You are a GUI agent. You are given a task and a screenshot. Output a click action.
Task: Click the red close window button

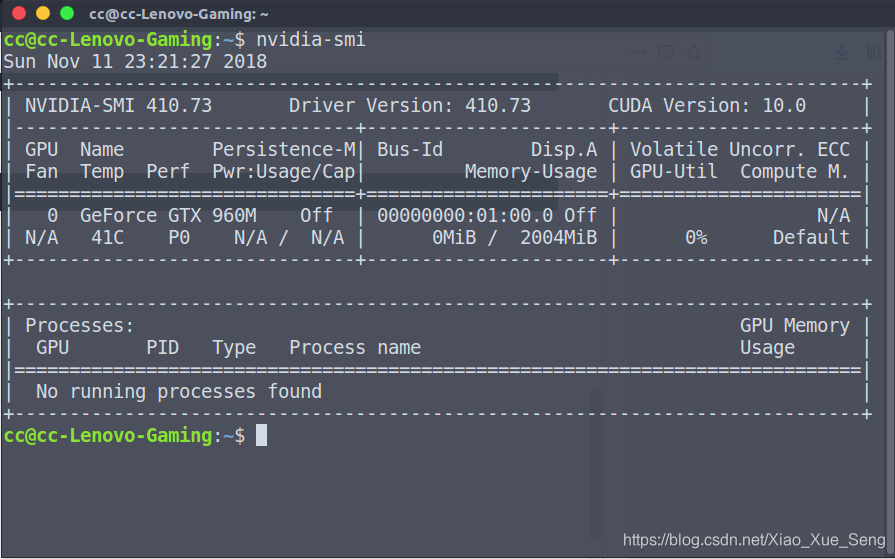(19, 13)
